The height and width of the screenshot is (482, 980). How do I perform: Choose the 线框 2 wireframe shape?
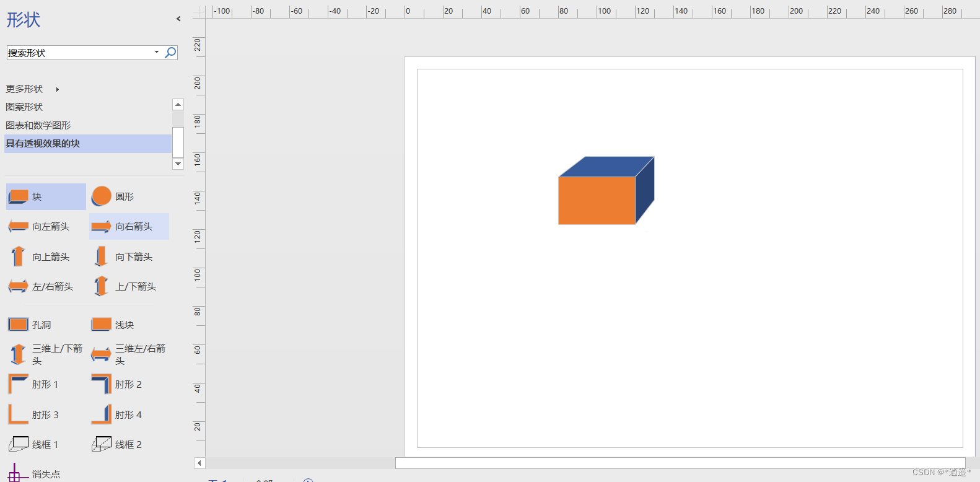tap(101, 444)
